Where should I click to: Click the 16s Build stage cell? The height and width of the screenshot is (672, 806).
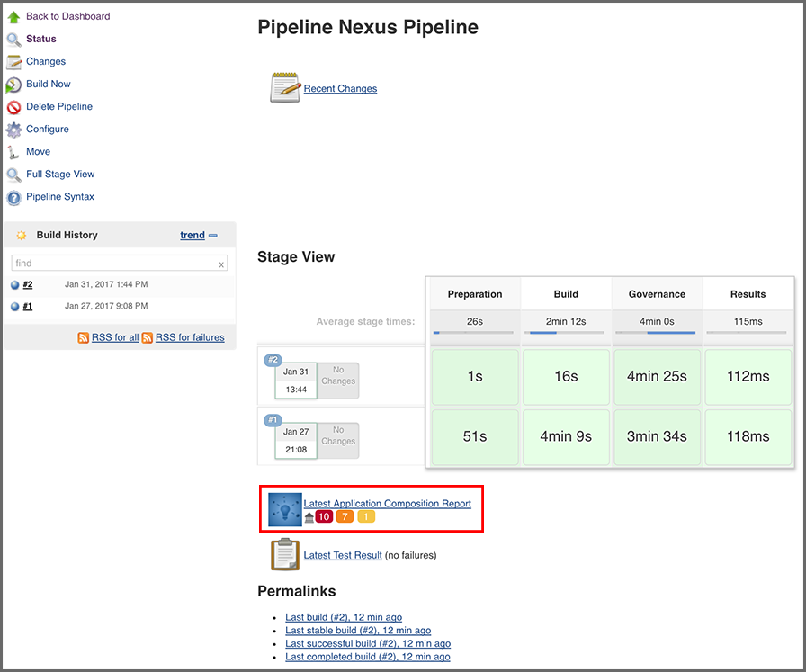tap(566, 377)
